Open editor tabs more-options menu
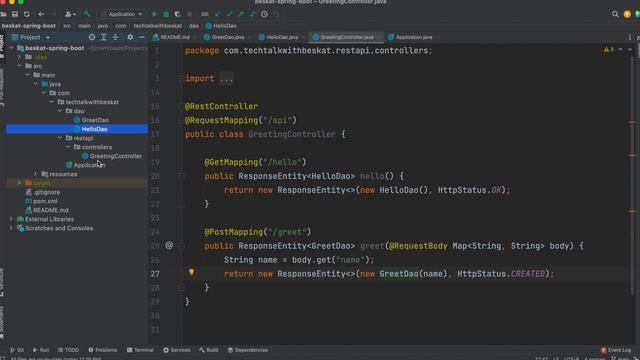 click(630, 37)
